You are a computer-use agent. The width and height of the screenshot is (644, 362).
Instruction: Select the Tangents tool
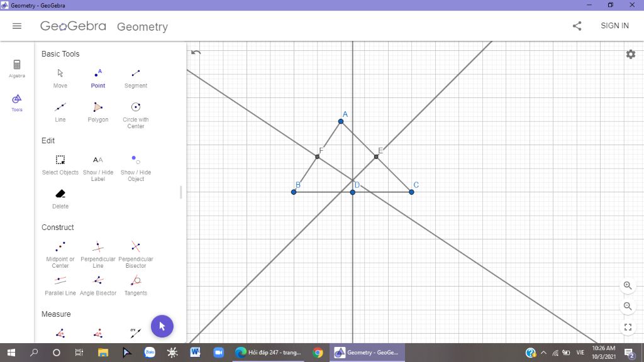click(136, 286)
